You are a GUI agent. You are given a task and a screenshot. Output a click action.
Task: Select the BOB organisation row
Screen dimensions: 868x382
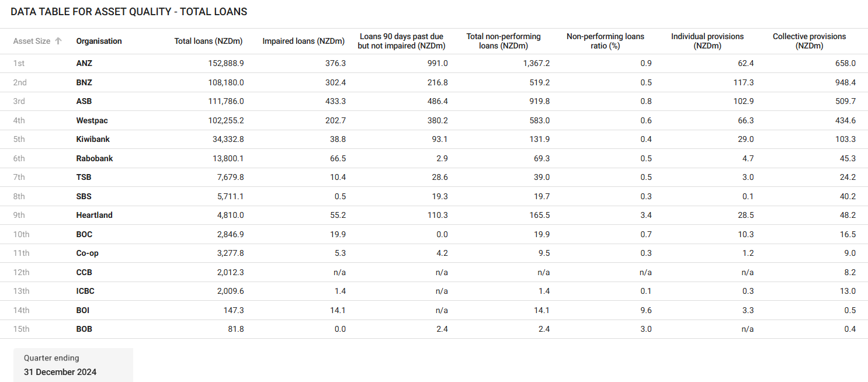[x=84, y=329]
